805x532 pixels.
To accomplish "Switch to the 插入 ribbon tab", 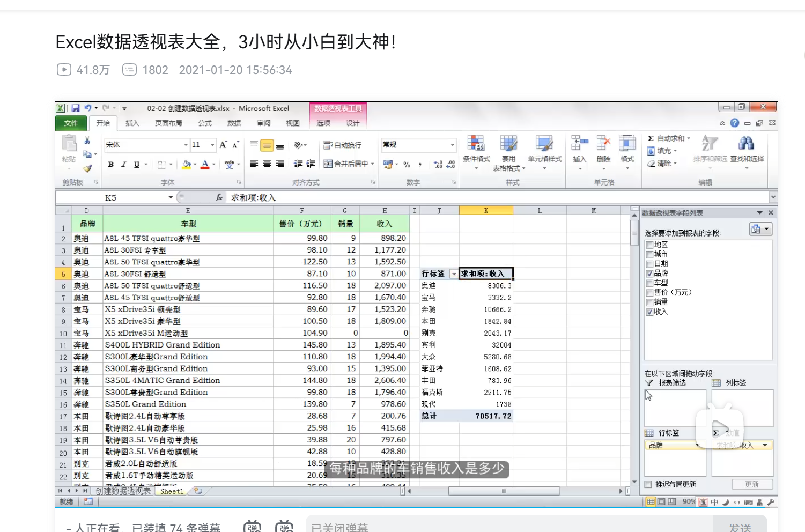I will click(132, 123).
